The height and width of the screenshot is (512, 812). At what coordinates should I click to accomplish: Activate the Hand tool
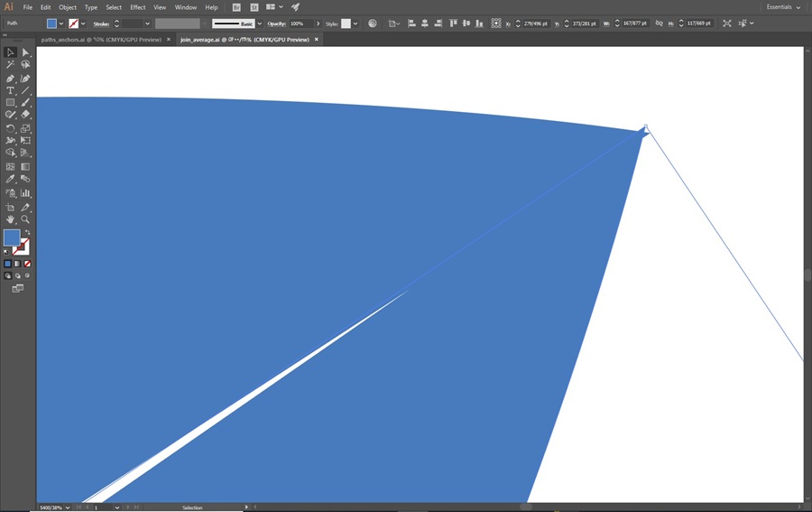pos(10,219)
